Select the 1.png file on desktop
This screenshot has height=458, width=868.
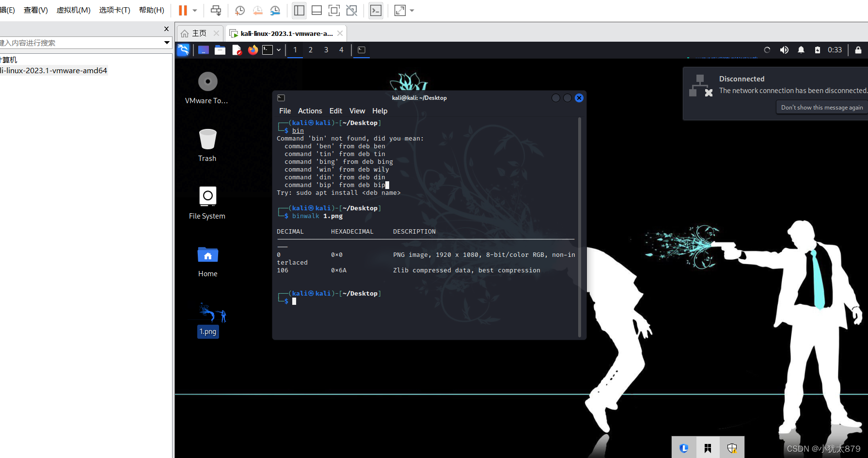208,320
